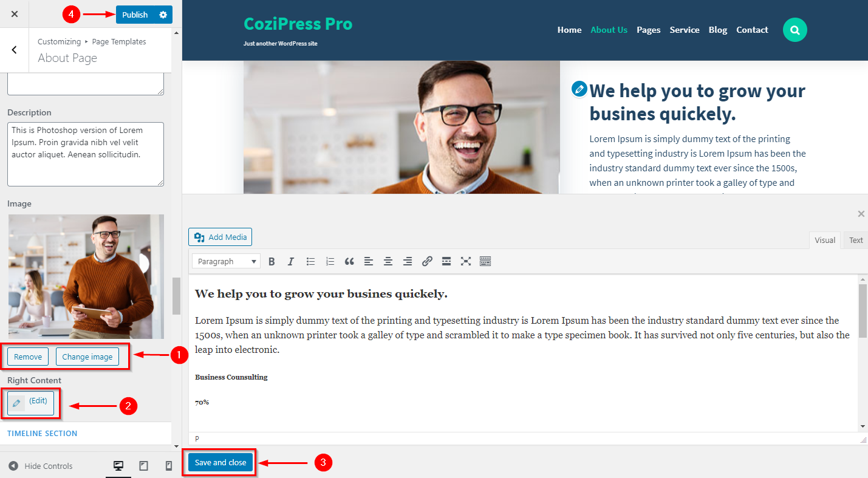The height and width of the screenshot is (478, 868).
Task: Open publish settings gear menu
Action: 163,15
